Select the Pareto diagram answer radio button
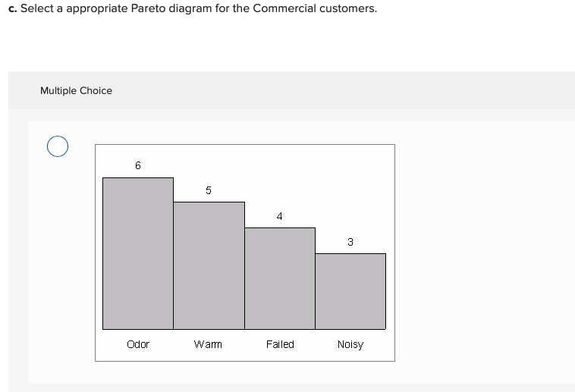Viewport: 575px width, 392px height. [x=58, y=146]
